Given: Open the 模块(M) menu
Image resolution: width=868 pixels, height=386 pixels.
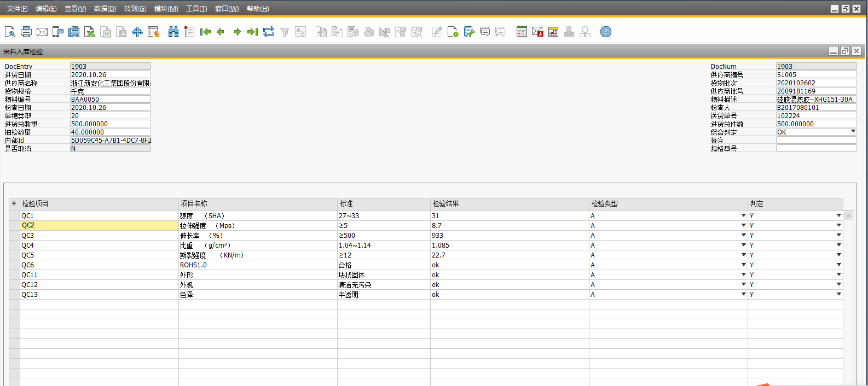Looking at the screenshot, I should pos(166,9).
